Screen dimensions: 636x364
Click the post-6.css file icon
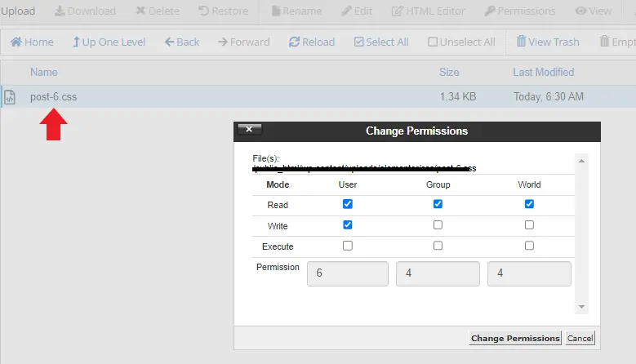(x=10, y=97)
